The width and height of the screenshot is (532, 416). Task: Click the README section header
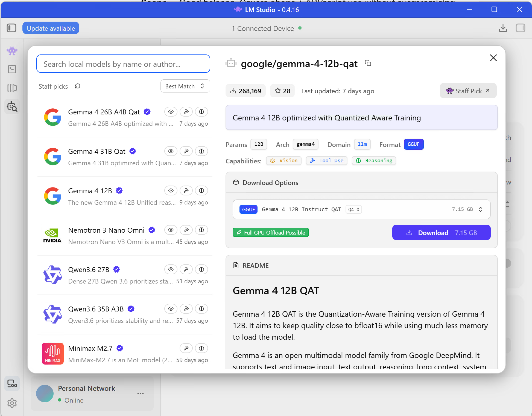pyautogui.click(x=361, y=265)
